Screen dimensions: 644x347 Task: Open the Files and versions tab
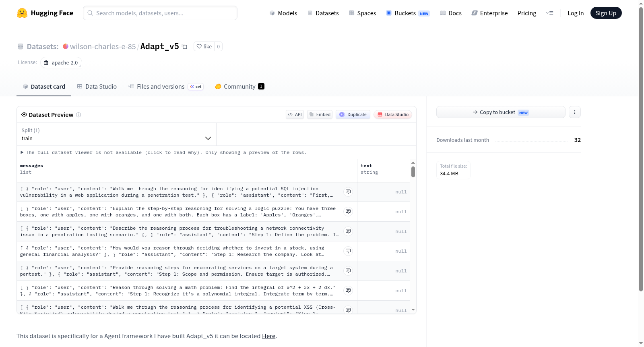(166, 87)
